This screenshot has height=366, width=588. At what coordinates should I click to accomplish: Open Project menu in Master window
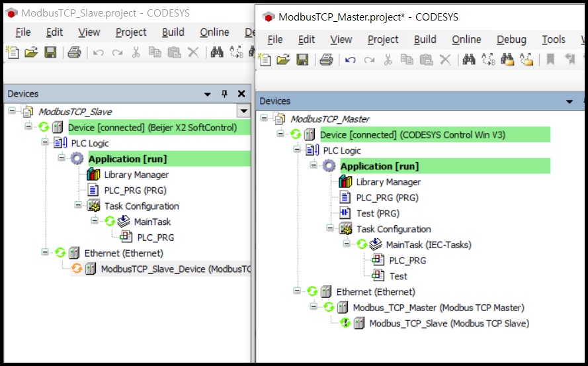click(383, 40)
